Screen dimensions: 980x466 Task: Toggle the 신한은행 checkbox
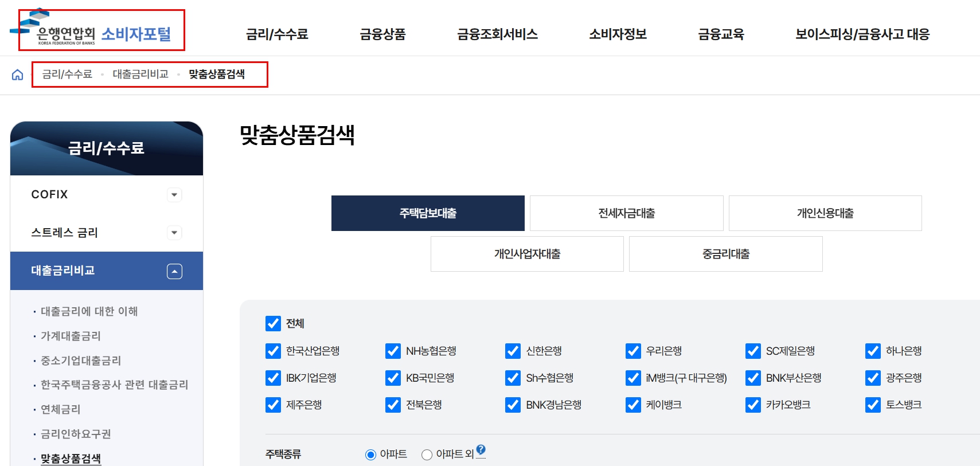(x=513, y=351)
